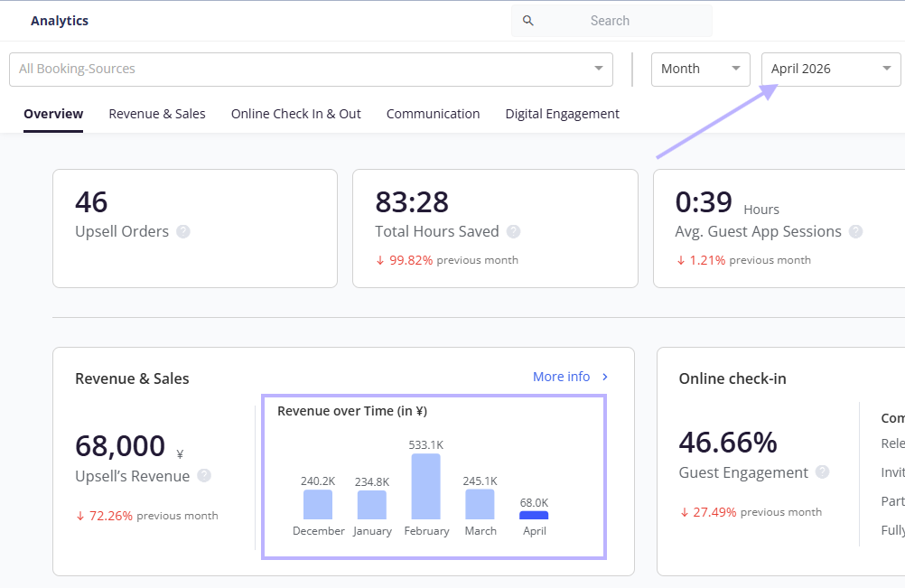Select the Digital Engagement tab
The width and height of the screenshot is (905, 588).
pos(562,114)
